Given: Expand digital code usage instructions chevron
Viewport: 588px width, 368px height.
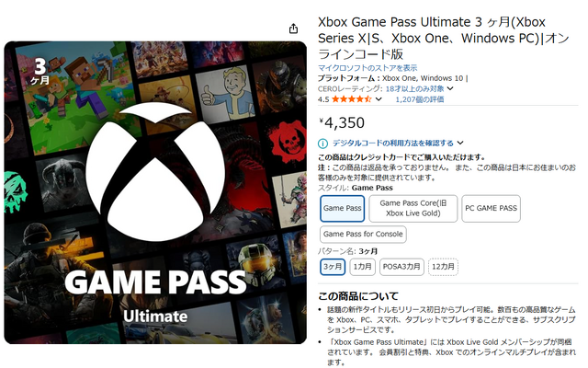Looking at the screenshot, I should (x=460, y=144).
